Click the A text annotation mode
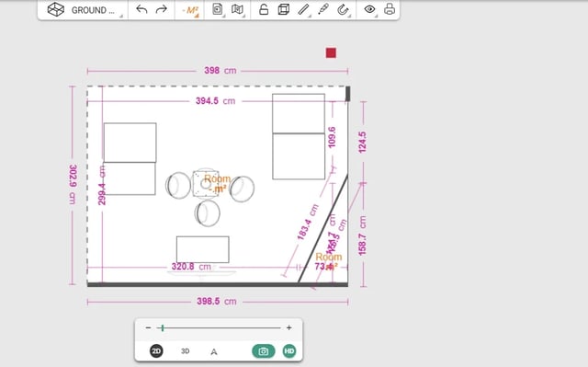This screenshot has width=588, height=367. (214, 352)
